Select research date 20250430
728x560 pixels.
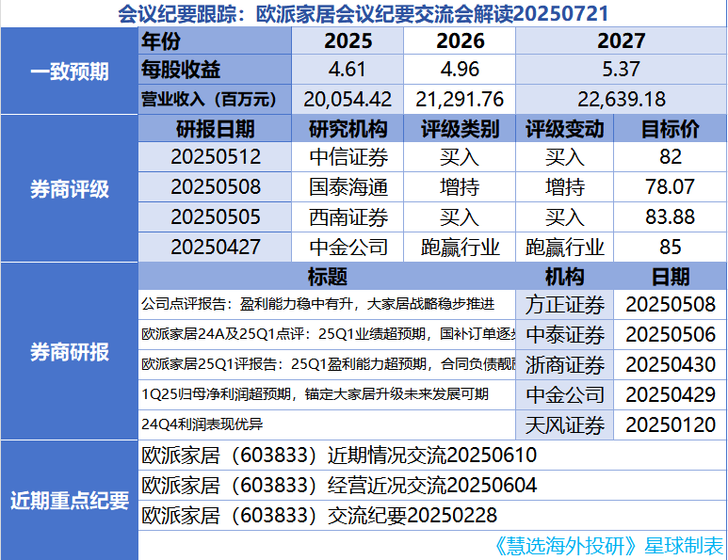click(671, 364)
